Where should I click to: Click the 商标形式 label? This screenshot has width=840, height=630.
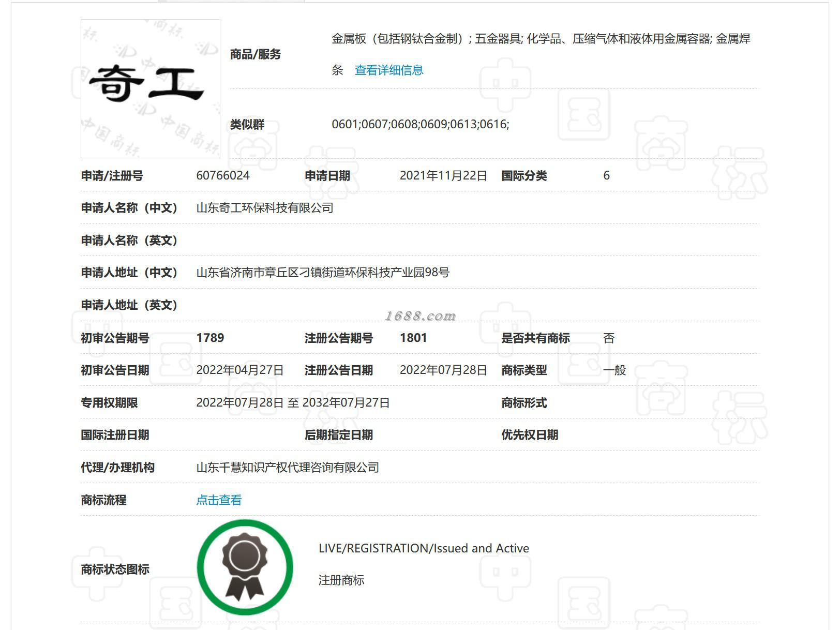[x=524, y=403]
